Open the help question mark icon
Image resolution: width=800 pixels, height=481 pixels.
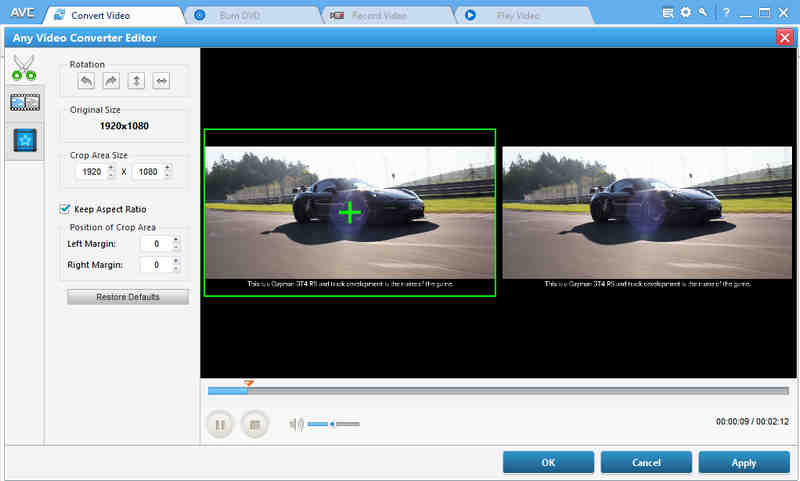pyautogui.click(x=726, y=13)
